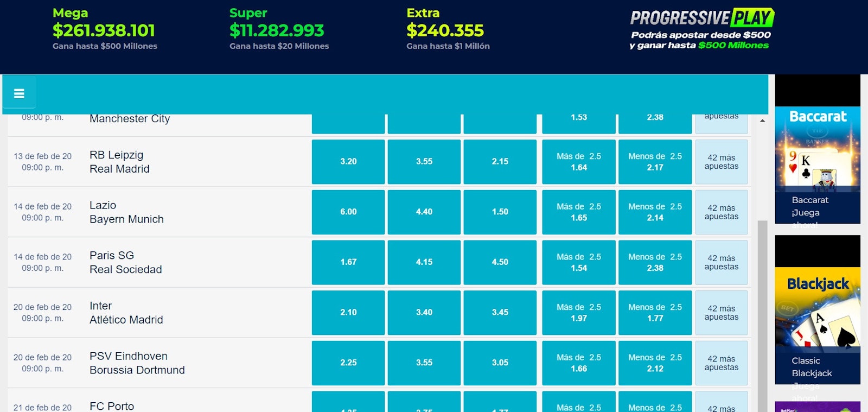Expand 42 más apuestas for Inter match
Screen dimensions: 868x412
point(721,313)
